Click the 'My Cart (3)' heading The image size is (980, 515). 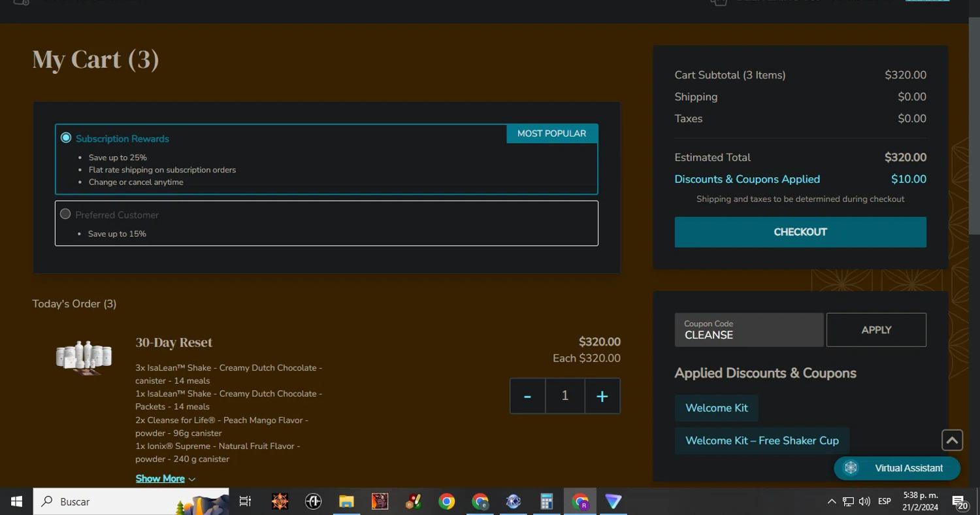pyautogui.click(x=95, y=59)
